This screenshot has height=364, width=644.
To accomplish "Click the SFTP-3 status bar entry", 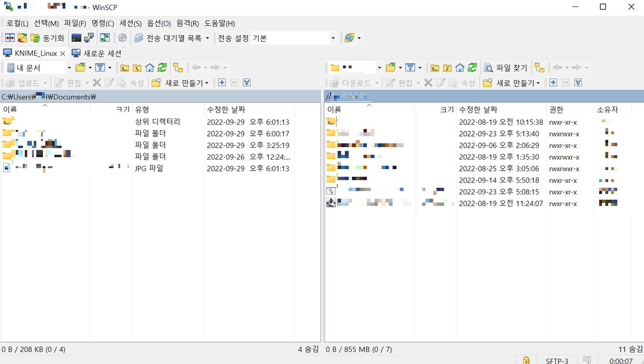I will coord(557,361).
